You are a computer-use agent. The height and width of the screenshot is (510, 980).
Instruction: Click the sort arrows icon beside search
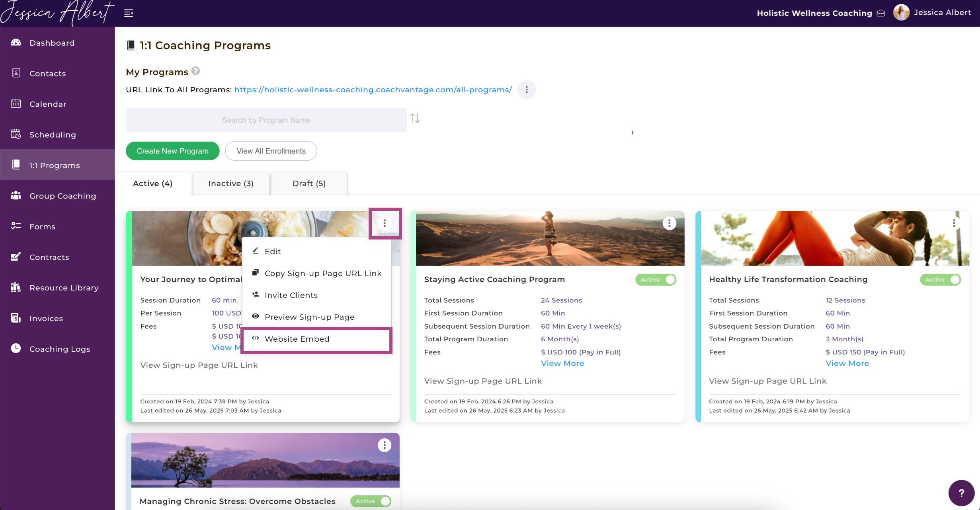click(415, 118)
